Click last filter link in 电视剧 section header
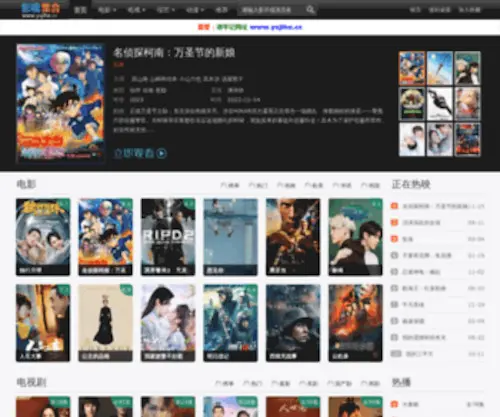 (370, 383)
